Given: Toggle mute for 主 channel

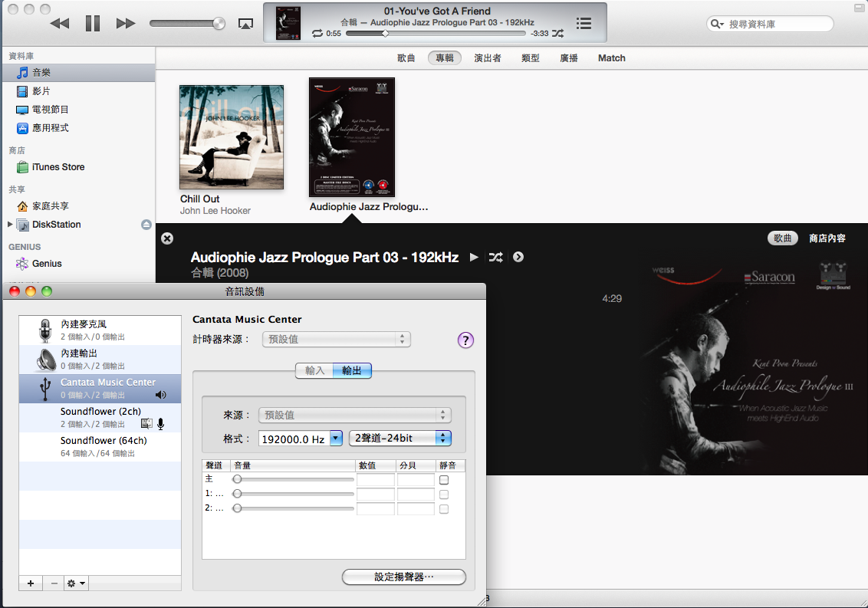Looking at the screenshot, I should (x=444, y=479).
